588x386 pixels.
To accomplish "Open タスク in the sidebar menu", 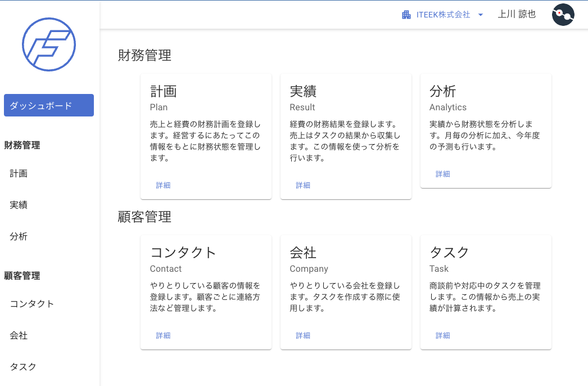I will (23, 367).
